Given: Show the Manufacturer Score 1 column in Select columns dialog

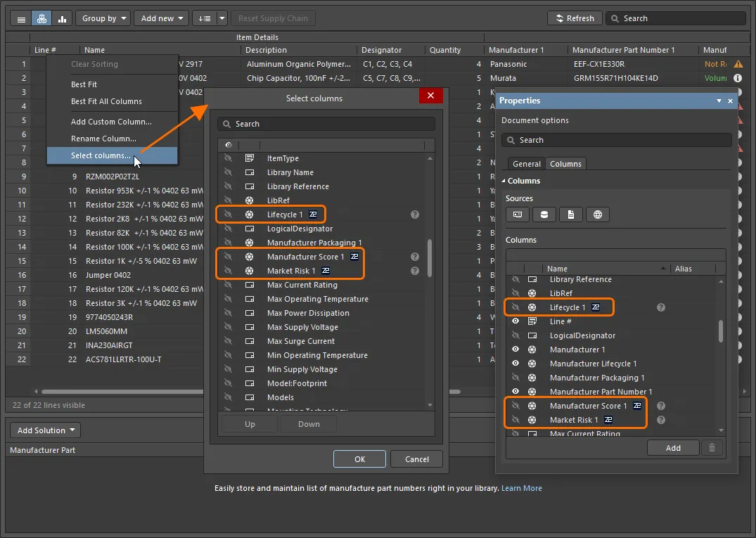Looking at the screenshot, I should (x=228, y=257).
